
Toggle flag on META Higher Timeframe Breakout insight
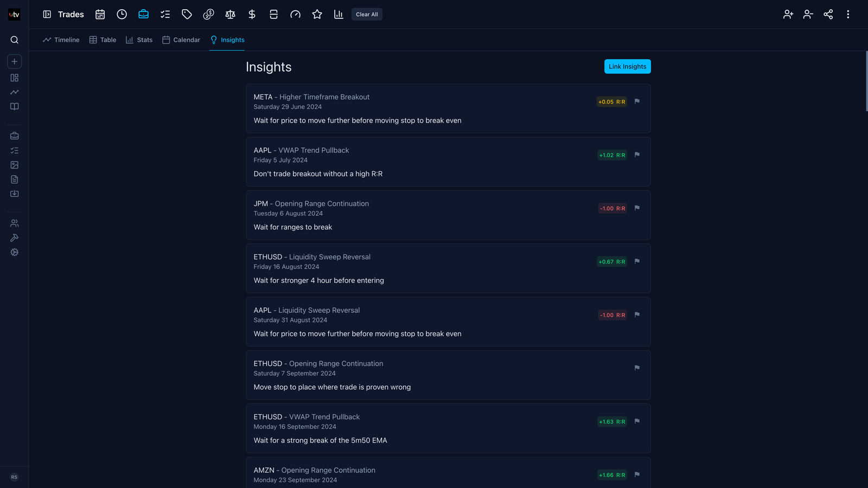(x=637, y=101)
